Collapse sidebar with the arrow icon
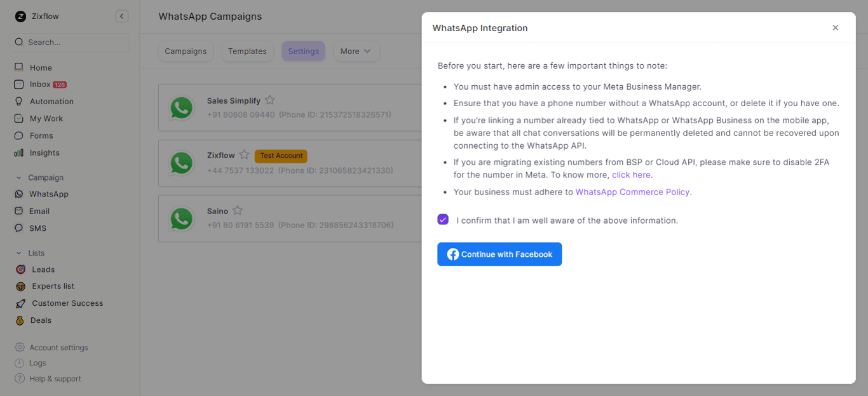 (x=122, y=17)
